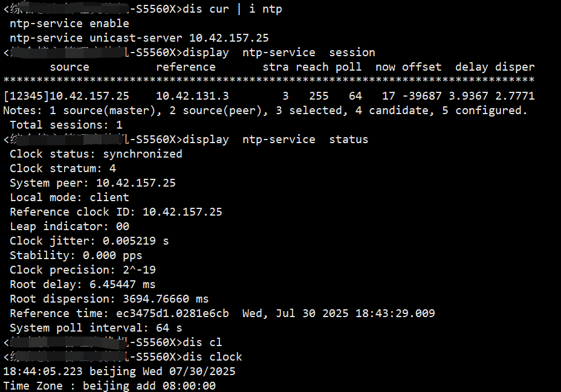Click the System peer IP address

[x=135, y=183]
